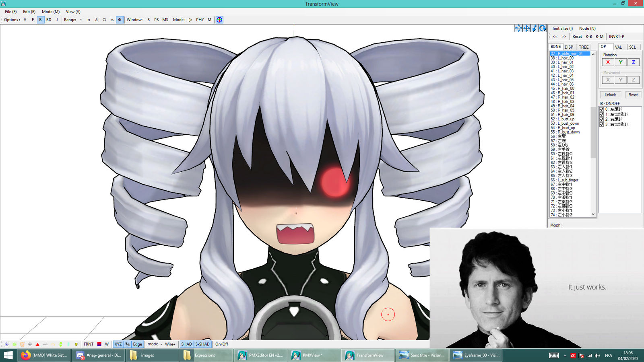Click the Reset button beside Unlock
Image resolution: width=644 pixels, height=362 pixels.
[633, 95]
